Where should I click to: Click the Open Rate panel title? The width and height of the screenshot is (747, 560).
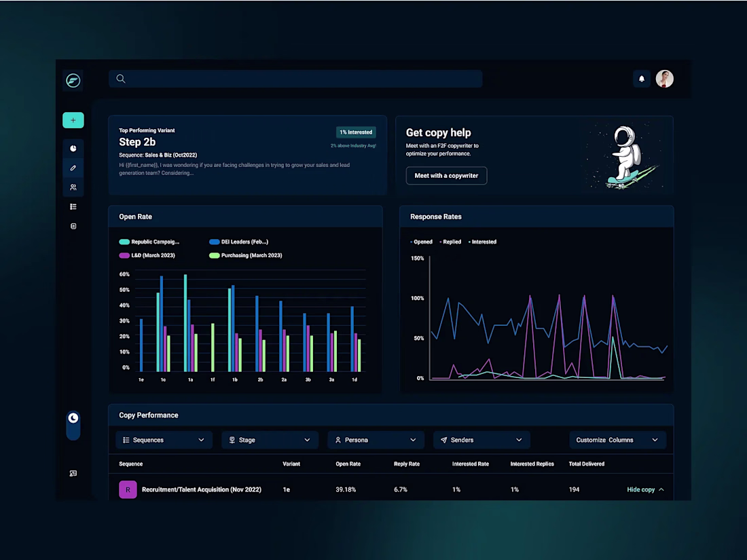[x=135, y=217]
